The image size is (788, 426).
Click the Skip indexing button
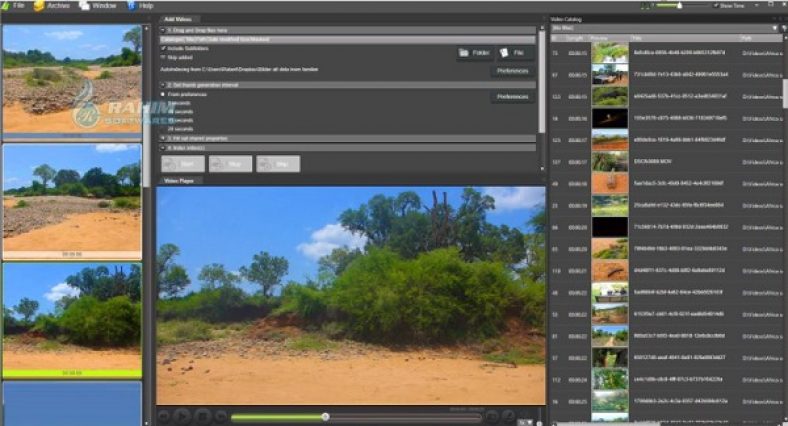point(278,164)
